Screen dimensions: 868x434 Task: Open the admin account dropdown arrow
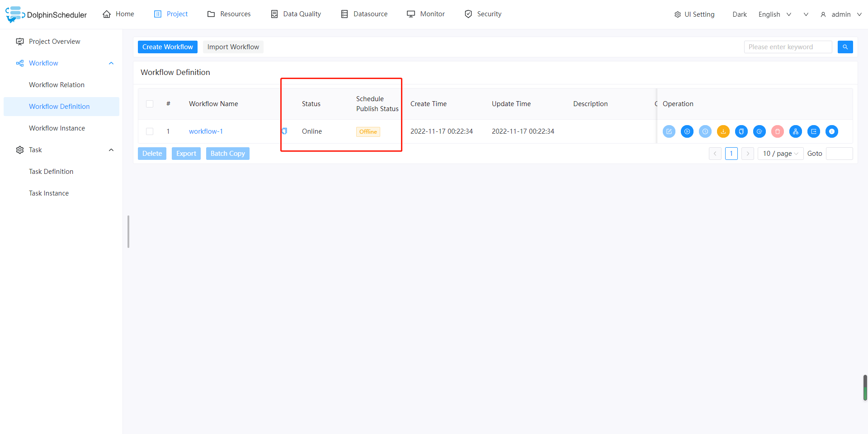(859, 14)
